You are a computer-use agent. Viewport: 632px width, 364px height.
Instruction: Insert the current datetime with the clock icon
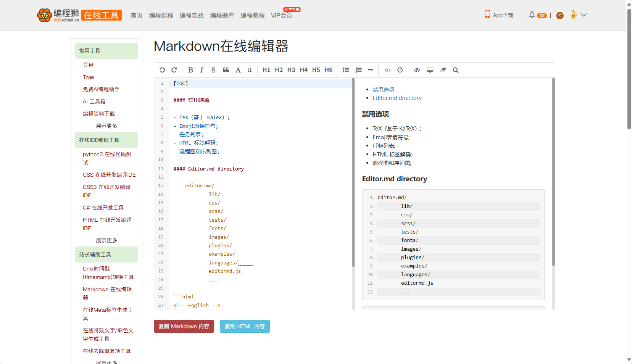(x=400, y=70)
